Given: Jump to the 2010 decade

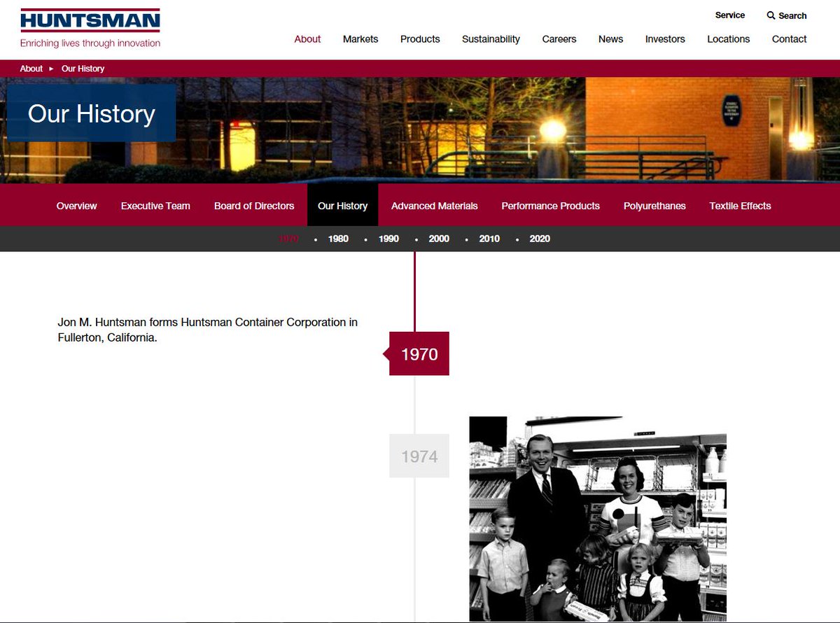Looking at the screenshot, I should point(489,239).
